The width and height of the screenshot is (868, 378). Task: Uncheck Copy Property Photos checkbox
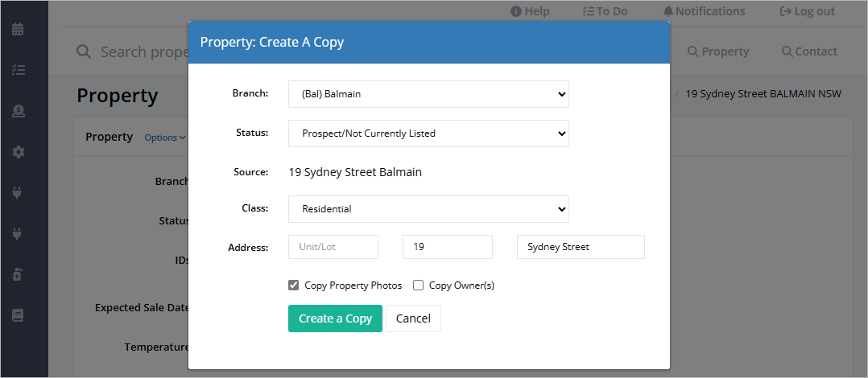(293, 286)
